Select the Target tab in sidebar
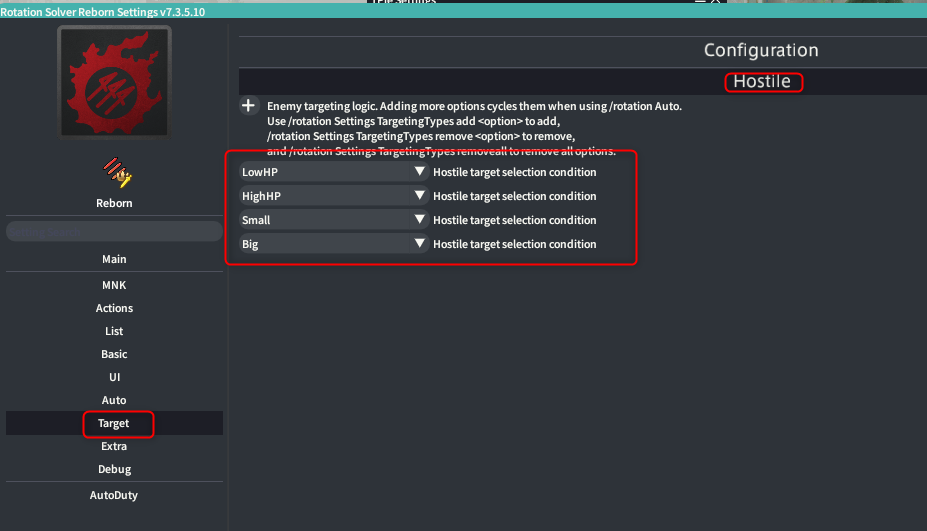 click(114, 423)
